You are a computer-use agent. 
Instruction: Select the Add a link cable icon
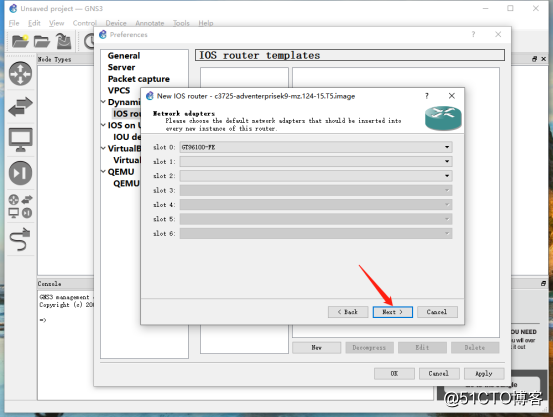20,239
